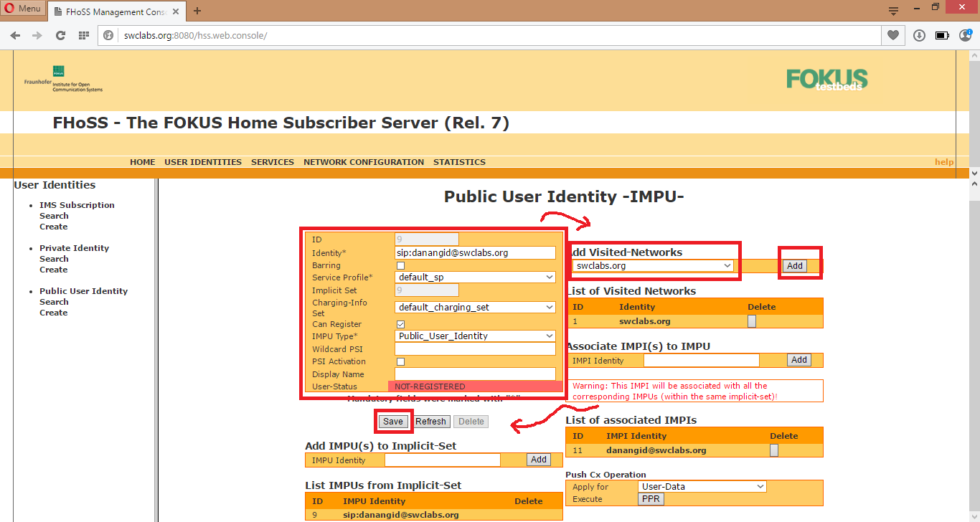Click swclabs.org in Visited Networks list
This screenshot has width=980, height=522.
645,322
